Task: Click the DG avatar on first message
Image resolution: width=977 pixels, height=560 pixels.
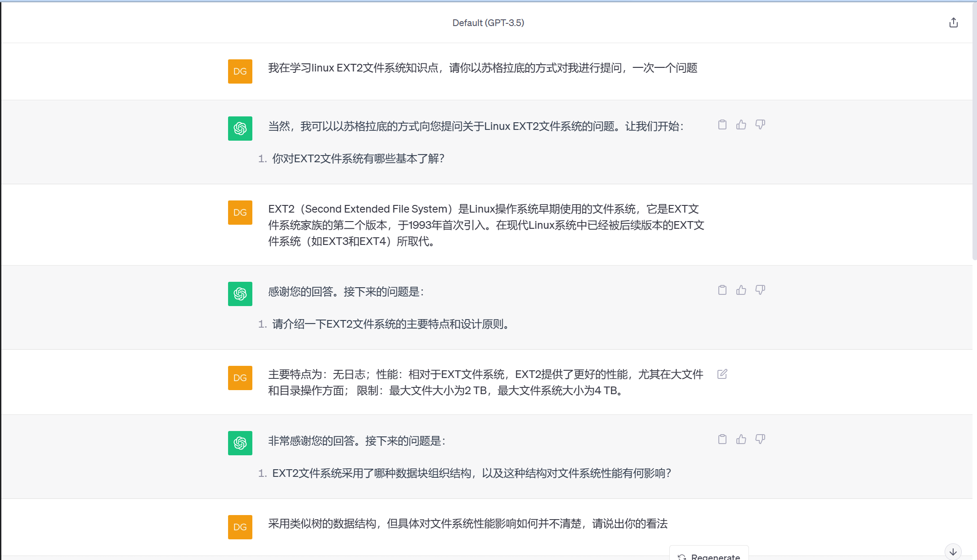Action: click(x=240, y=71)
